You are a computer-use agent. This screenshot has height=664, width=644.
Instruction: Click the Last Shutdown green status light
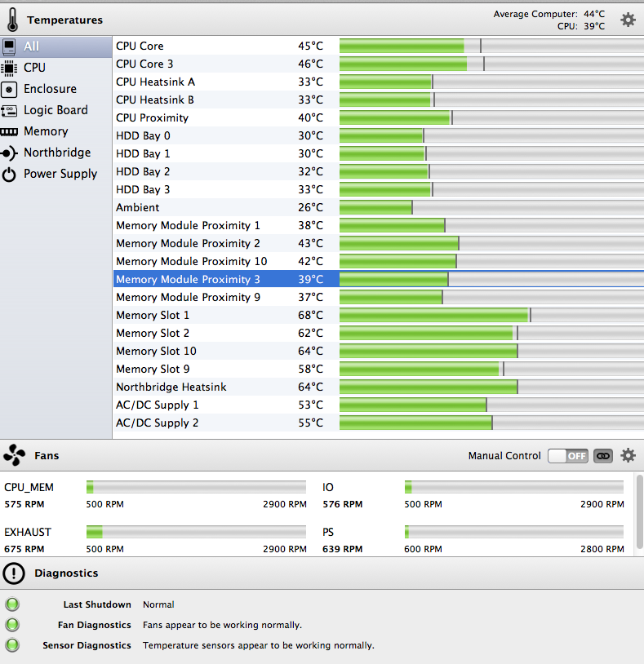[12, 604]
